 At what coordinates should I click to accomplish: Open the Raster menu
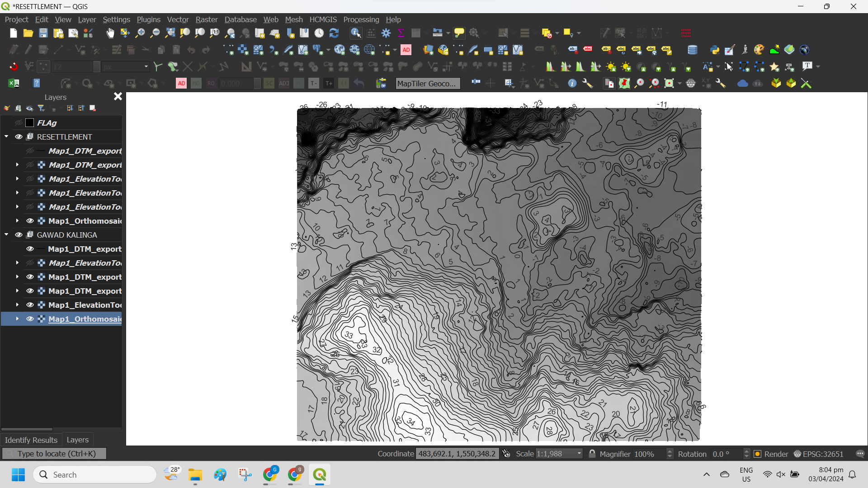click(206, 19)
